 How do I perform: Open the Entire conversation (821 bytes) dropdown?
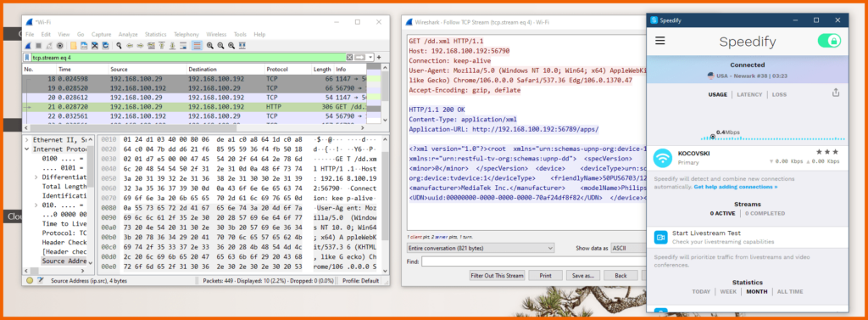coord(481,248)
